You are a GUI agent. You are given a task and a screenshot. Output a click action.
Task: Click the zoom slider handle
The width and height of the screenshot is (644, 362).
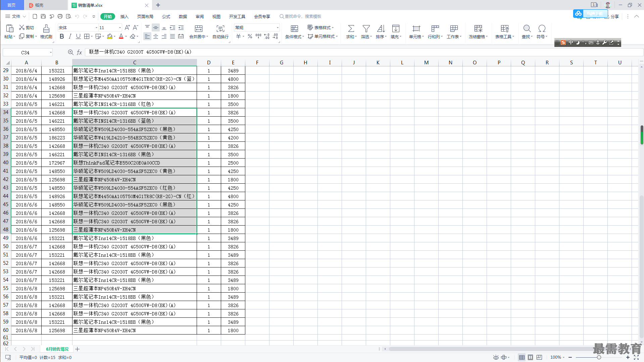pyautogui.click(x=599, y=357)
